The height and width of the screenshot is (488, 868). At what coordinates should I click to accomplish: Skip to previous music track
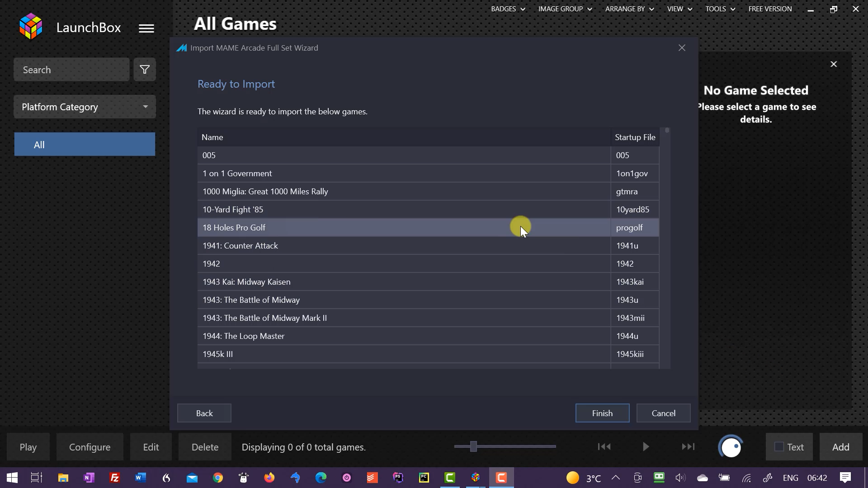point(604,447)
